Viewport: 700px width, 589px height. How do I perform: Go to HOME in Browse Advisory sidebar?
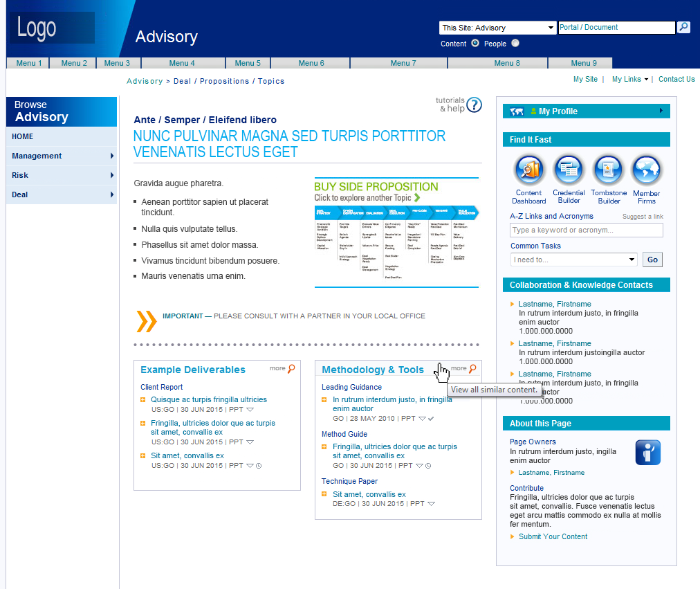point(62,136)
